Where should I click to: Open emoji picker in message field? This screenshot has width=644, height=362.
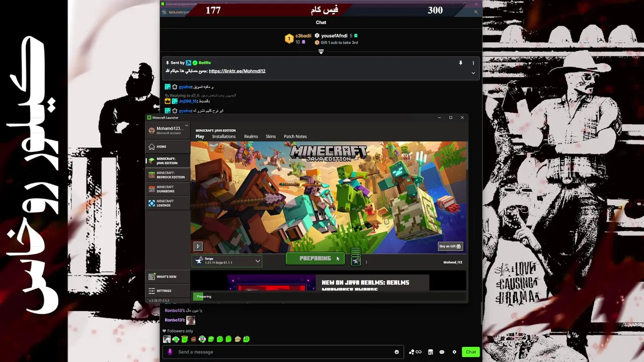(x=396, y=352)
